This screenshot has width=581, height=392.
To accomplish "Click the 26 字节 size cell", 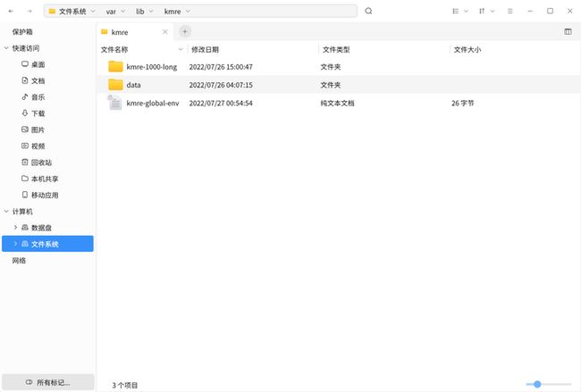I will tap(462, 104).
